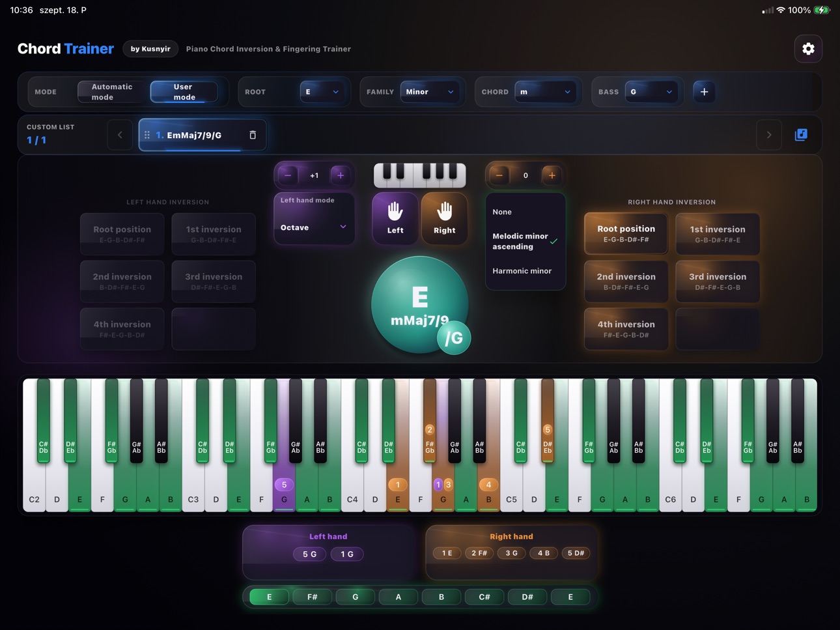840x630 pixels.
Task: Switch to Automatic mode
Action: [111, 92]
